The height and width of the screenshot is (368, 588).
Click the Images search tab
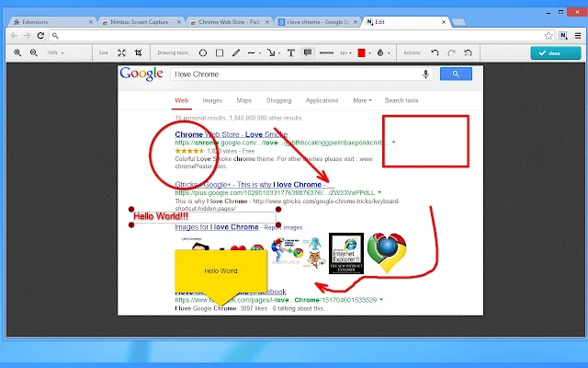pos(212,100)
